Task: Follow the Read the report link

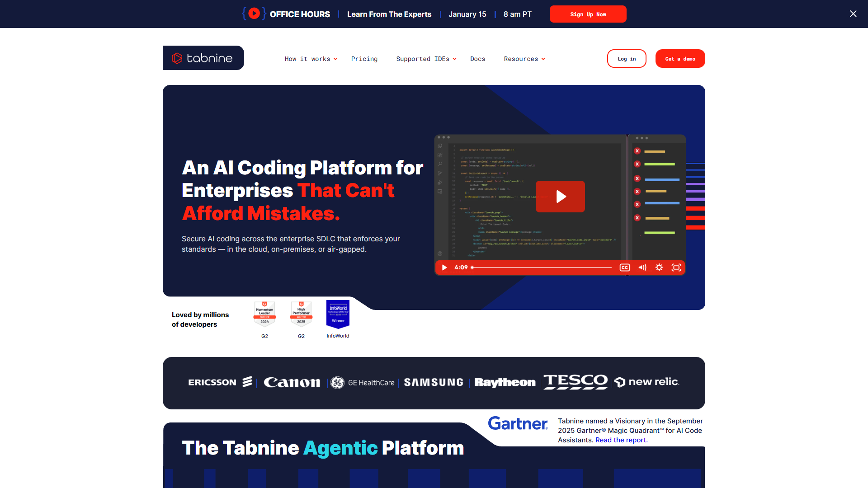Action: [621, 440]
